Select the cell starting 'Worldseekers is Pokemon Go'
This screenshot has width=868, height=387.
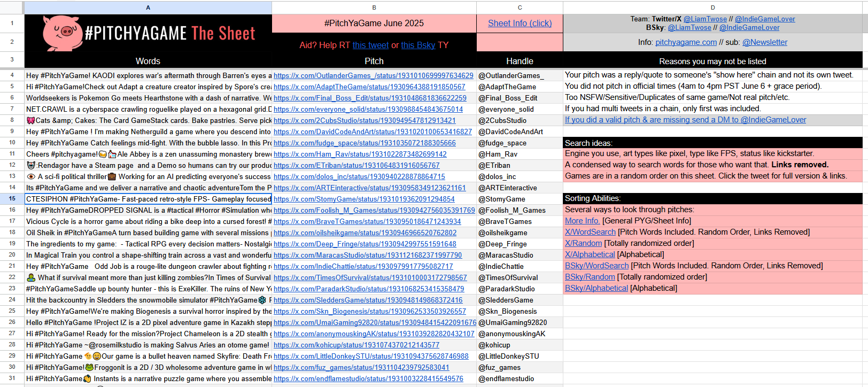(x=148, y=98)
